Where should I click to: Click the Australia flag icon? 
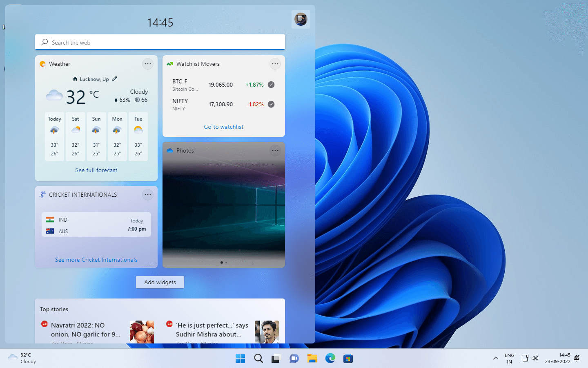point(50,231)
